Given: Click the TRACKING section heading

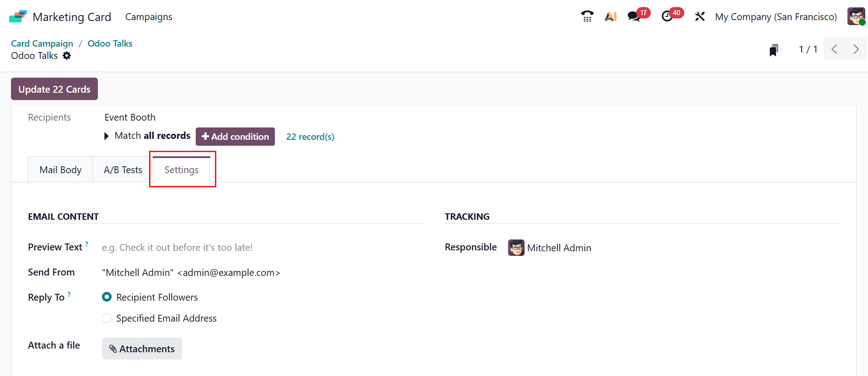Looking at the screenshot, I should [467, 217].
